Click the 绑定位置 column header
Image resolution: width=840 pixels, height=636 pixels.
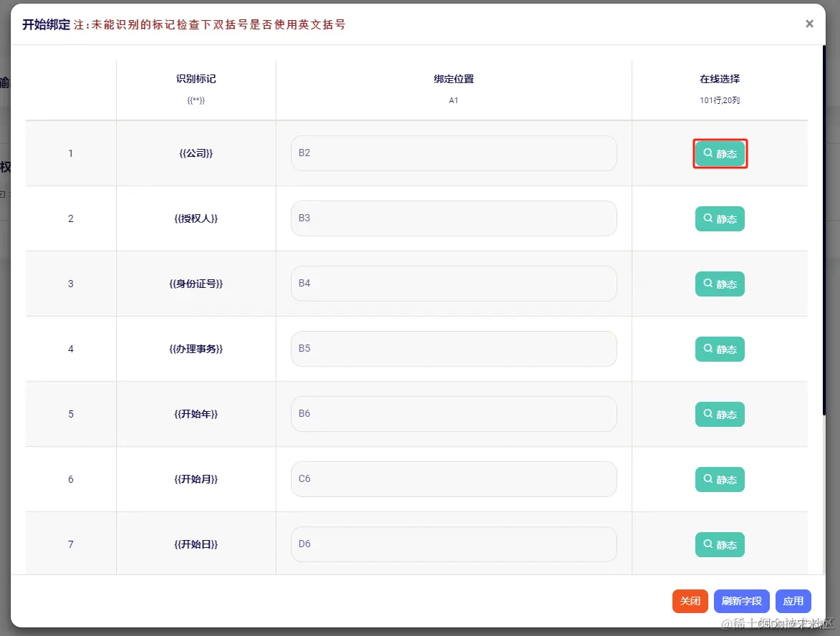454,79
